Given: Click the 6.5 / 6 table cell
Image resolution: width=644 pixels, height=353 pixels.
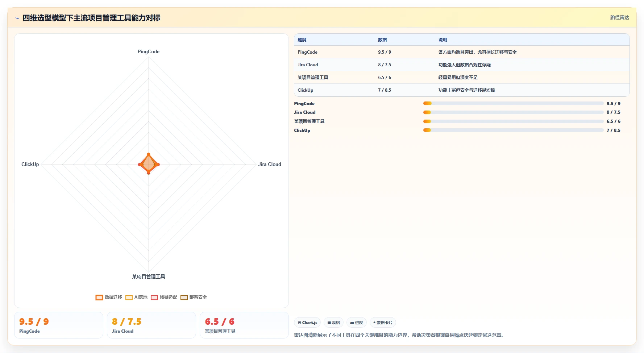Looking at the screenshot, I should (385, 78).
